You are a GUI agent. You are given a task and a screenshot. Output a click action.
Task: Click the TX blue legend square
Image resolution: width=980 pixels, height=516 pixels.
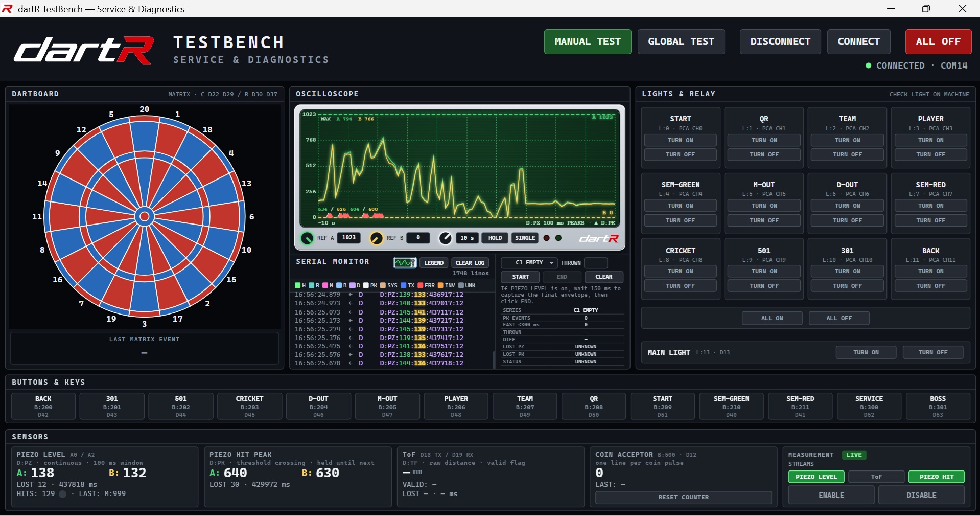click(x=404, y=285)
